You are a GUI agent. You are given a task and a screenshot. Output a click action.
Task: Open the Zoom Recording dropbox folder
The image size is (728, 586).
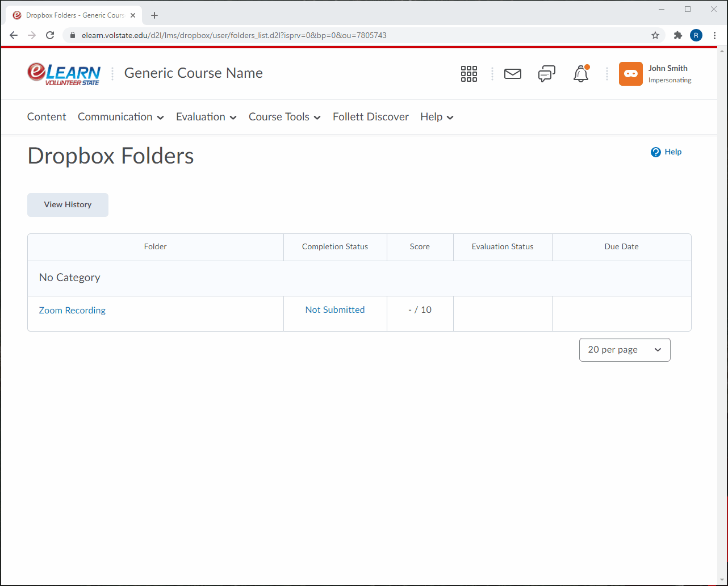click(72, 310)
